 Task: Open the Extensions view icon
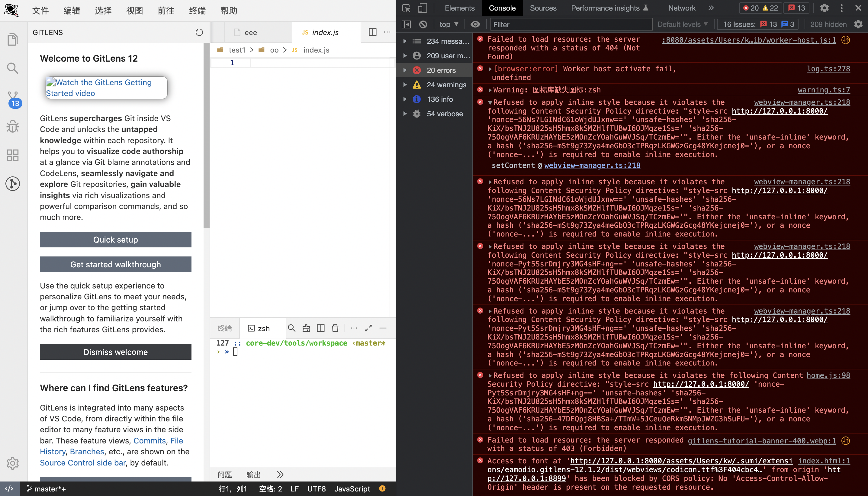click(13, 155)
